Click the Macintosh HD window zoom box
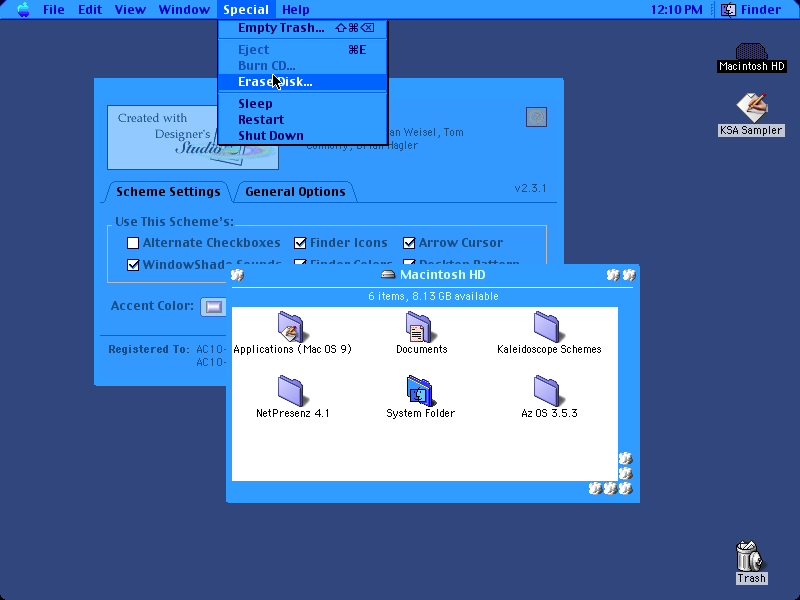Viewport: 800px width, 600px height. click(613, 275)
